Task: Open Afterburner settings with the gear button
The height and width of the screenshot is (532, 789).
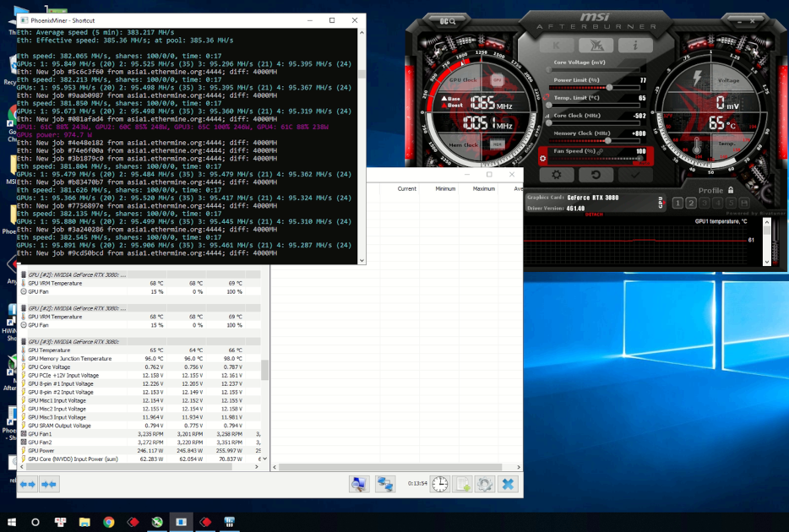Action: coord(556,175)
